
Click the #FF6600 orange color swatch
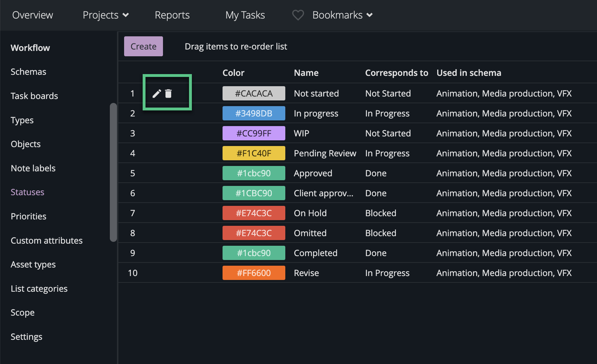click(254, 273)
